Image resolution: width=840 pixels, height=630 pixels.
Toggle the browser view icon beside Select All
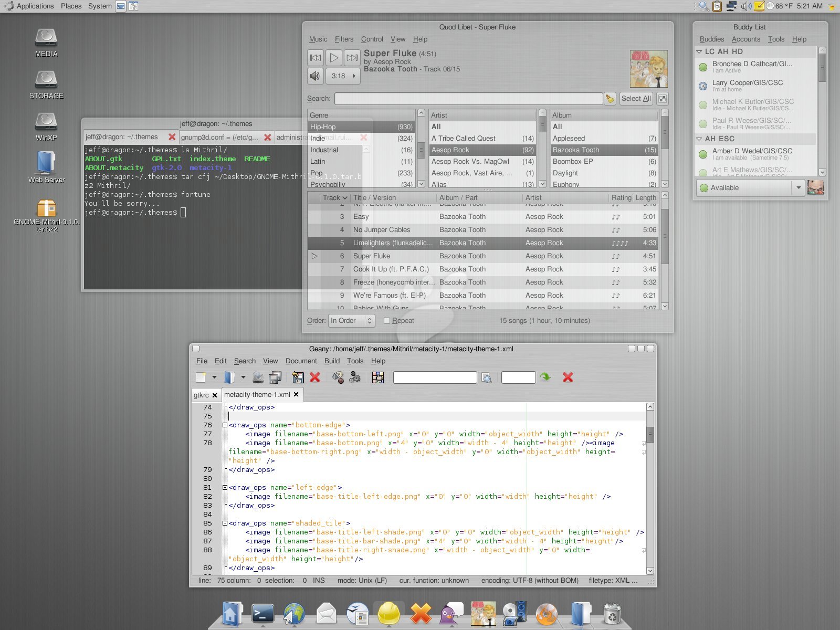point(663,99)
